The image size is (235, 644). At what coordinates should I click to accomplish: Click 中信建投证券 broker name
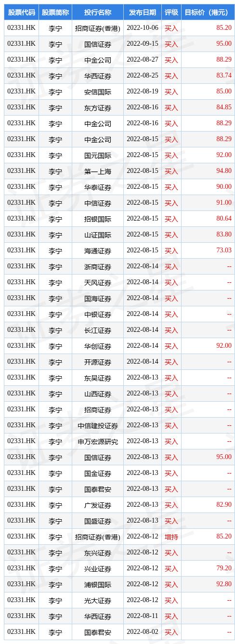(x=98, y=425)
